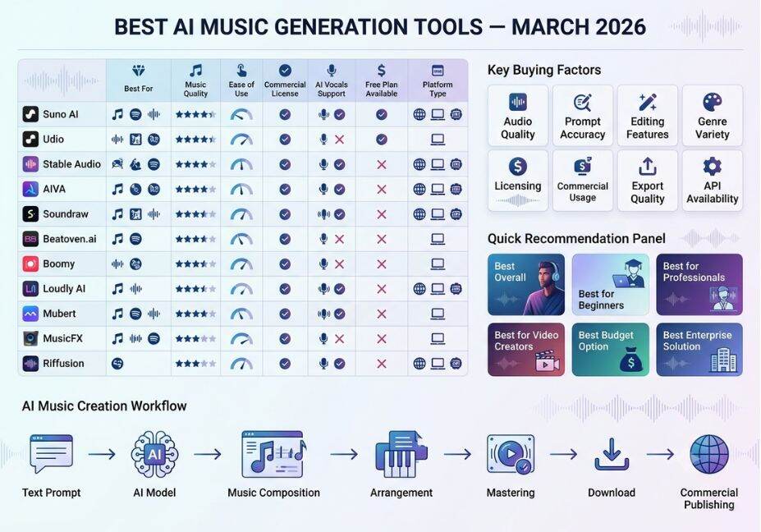Click the AIVA logo icon
The image size is (761, 532).
click(30, 189)
